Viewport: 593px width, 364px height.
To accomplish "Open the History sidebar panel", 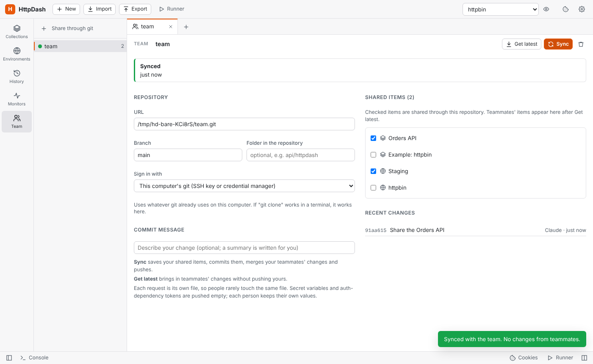I will pyautogui.click(x=17, y=77).
